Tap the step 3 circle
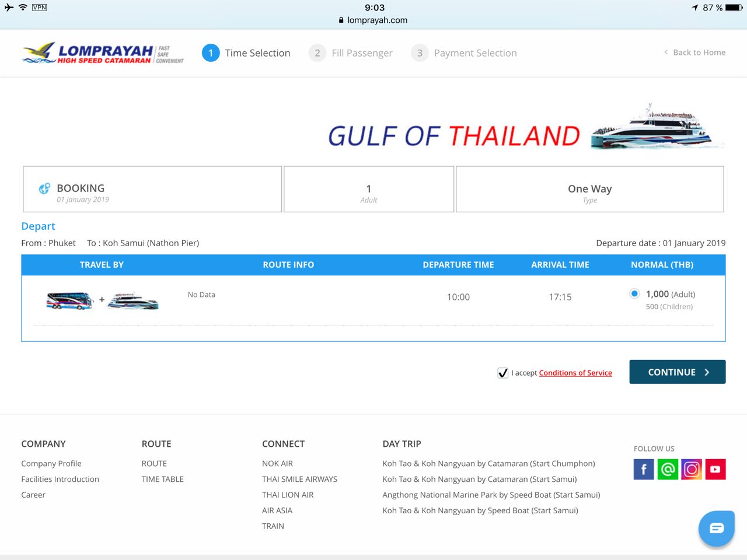This screenshot has width=747, height=560. point(420,52)
